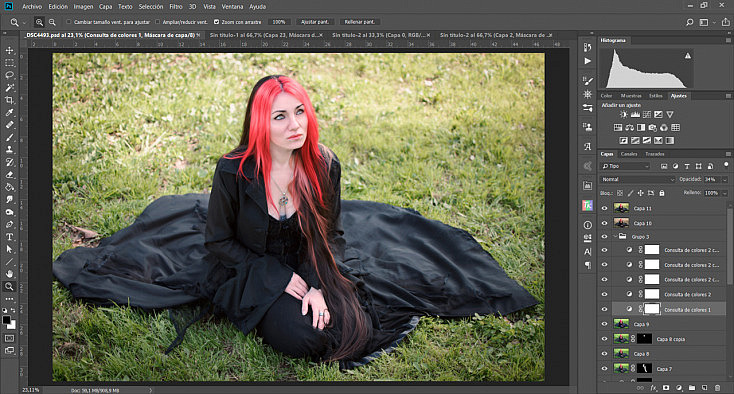Select the Eyedropper tool

pos(9,112)
